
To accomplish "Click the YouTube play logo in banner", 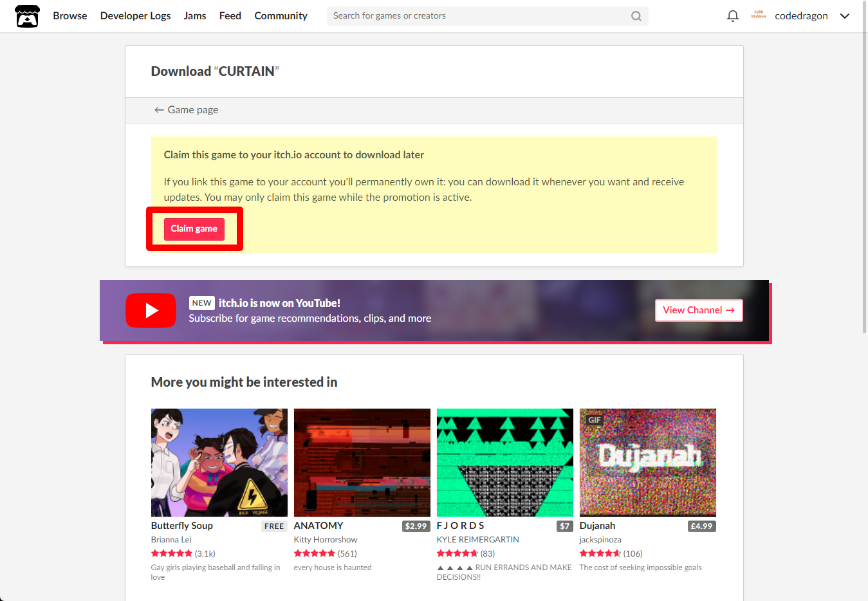I will click(x=151, y=310).
